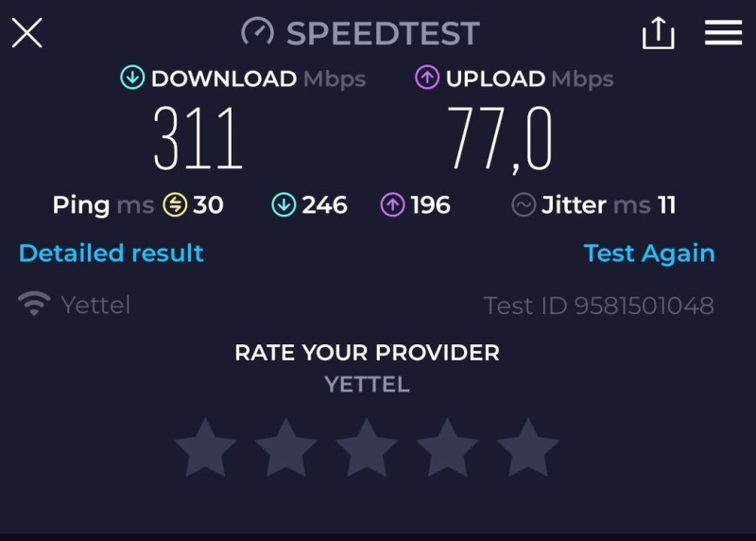Viewport: 756px width, 541px height.
Task: Rate the provider five stars
Action: pyautogui.click(x=528, y=448)
